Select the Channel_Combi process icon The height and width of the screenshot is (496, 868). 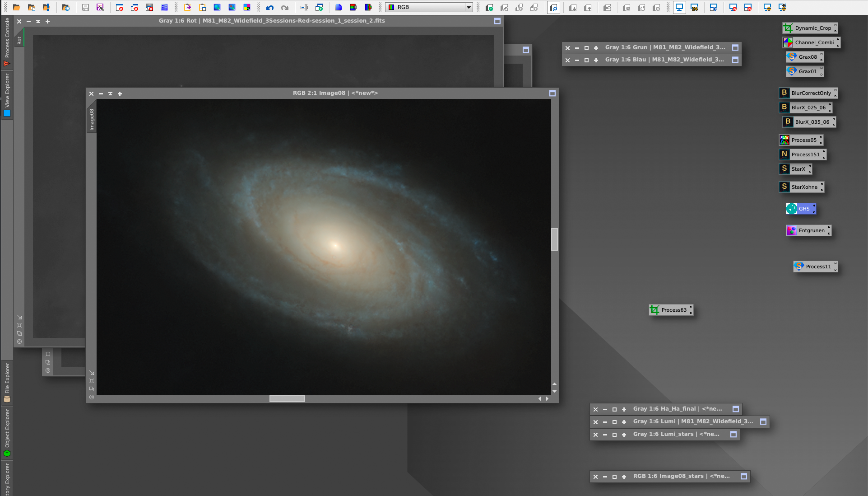(x=811, y=42)
